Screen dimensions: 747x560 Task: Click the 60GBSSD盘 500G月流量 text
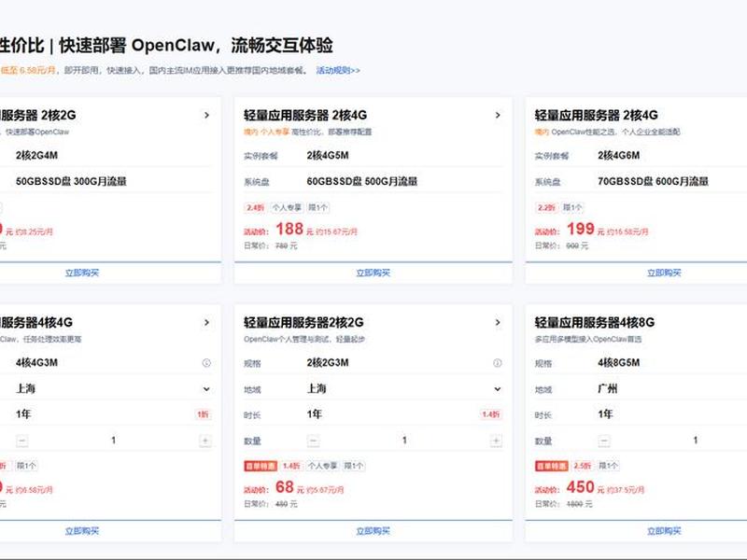pyautogui.click(x=362, y=181)
